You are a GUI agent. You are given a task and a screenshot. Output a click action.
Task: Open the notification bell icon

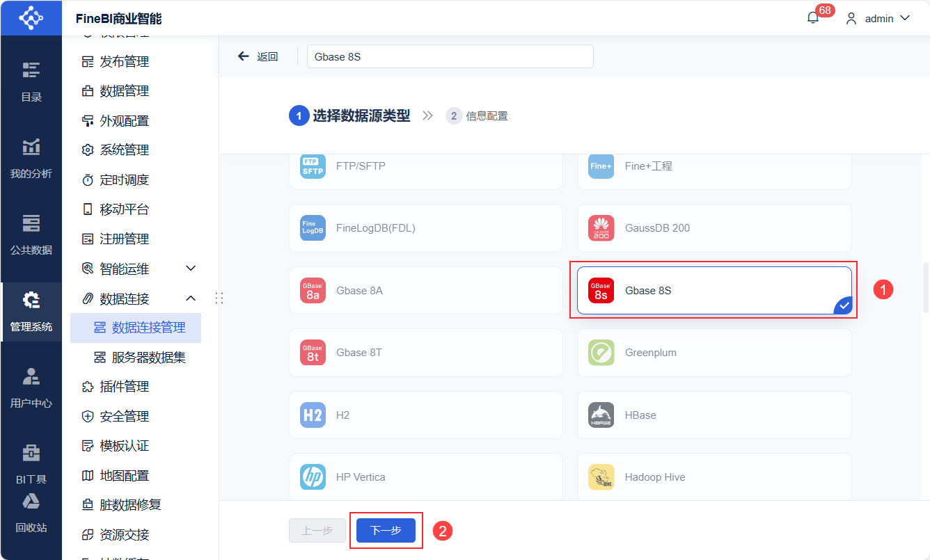coord(813,18)
